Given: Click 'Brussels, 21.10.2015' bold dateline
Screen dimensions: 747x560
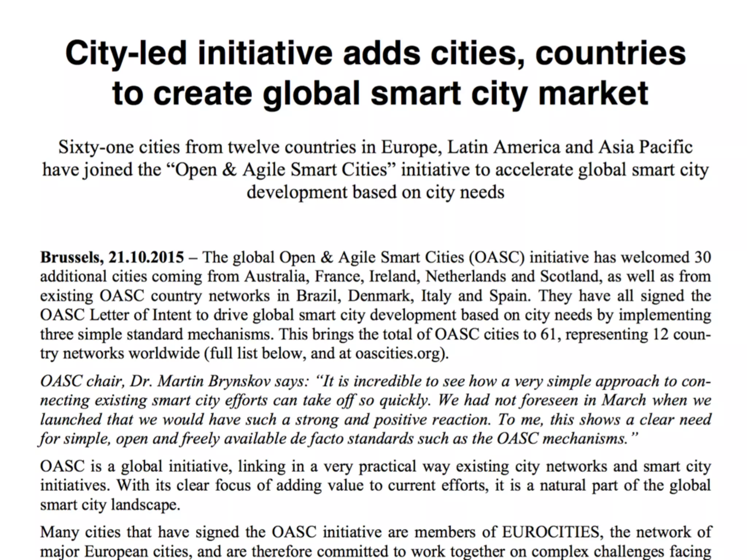Looking at the screenshot, I should pyautogui.click(x=112, y=257).
